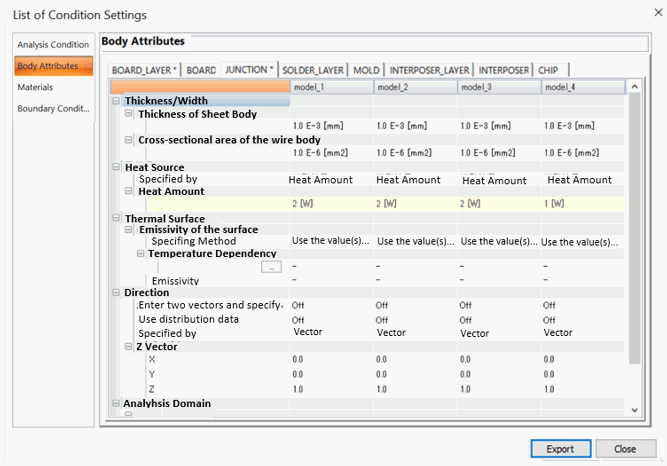Click the Close button

coord(625,449)
